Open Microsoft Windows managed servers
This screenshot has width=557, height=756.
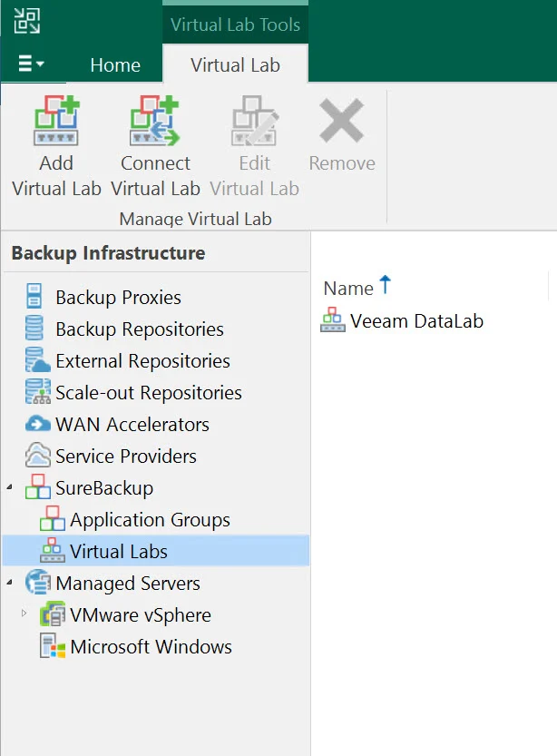point(151,646)
